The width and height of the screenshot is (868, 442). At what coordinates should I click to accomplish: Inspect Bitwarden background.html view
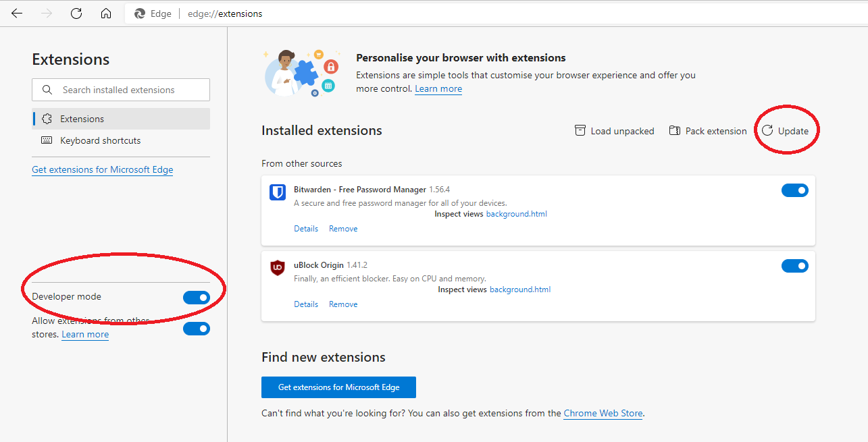tap(516, 214)
